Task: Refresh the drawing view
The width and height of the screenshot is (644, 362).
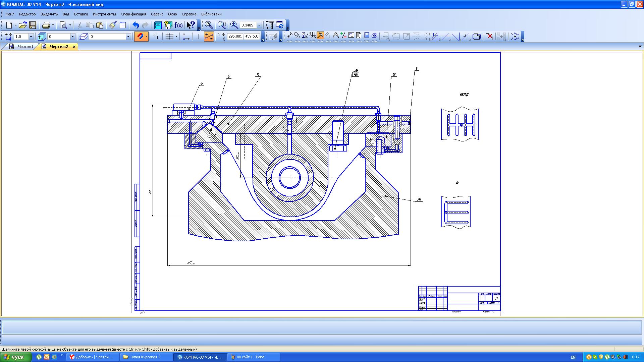Action: 280,25
